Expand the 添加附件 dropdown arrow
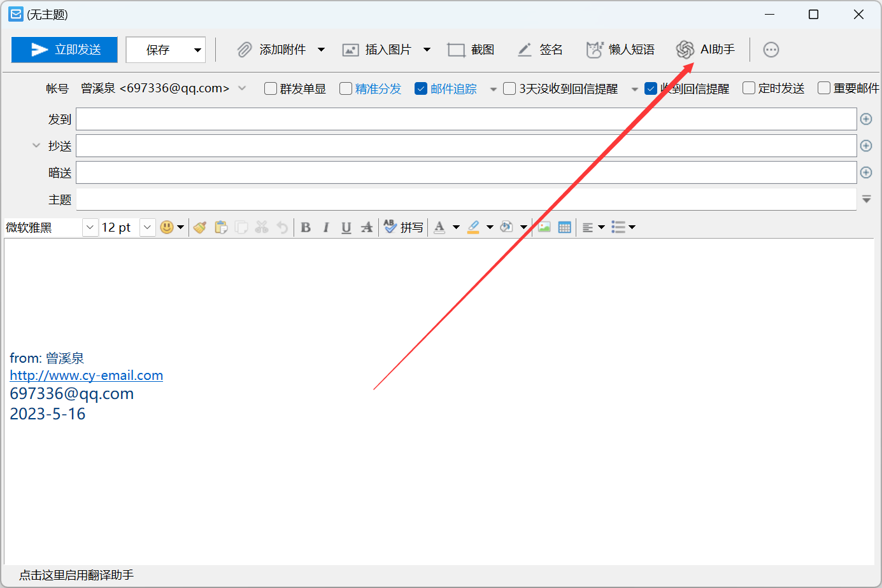This screenshot has height=588, width=882. pos(321,50)
